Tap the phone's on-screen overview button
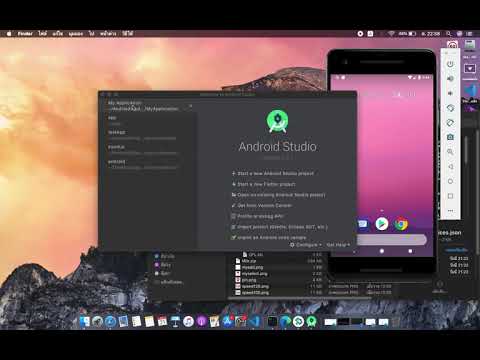The image size is (480, 360). pyautogui.click(x=410, y=251)
